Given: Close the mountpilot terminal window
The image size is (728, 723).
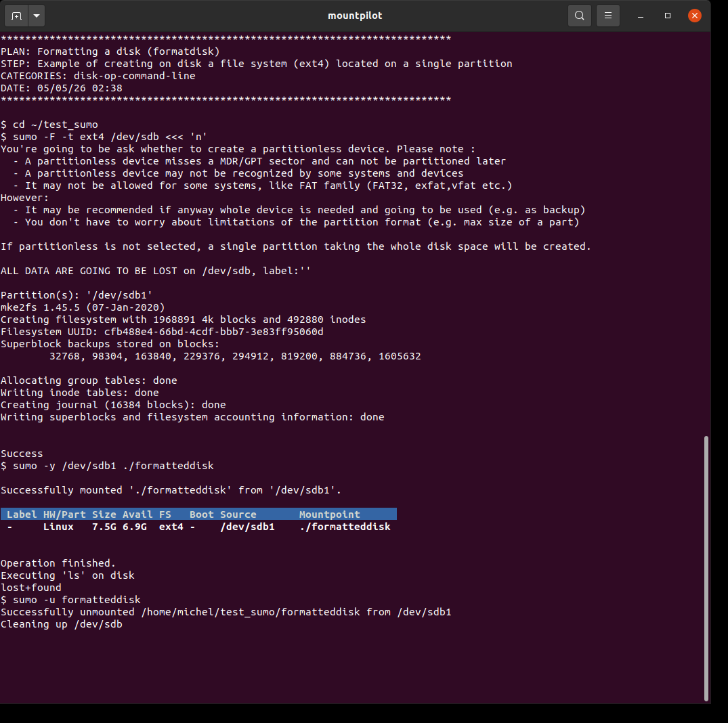Looking at the screenshot, I should [x=695, y=16].
